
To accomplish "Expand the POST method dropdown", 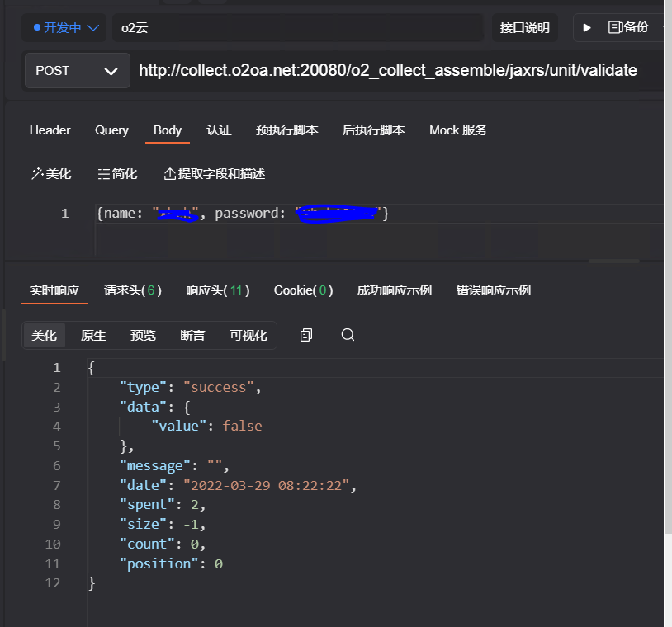I will 77,71.
